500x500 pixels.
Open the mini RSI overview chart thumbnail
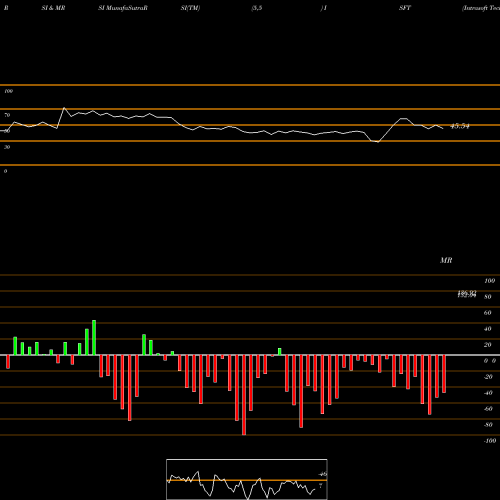247,479
